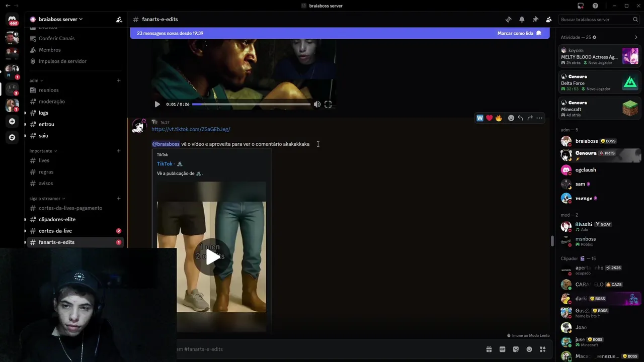Screen dimensions: 644x362
Task: Click the @braiaboss mention
Action: [x=166, y=144]
